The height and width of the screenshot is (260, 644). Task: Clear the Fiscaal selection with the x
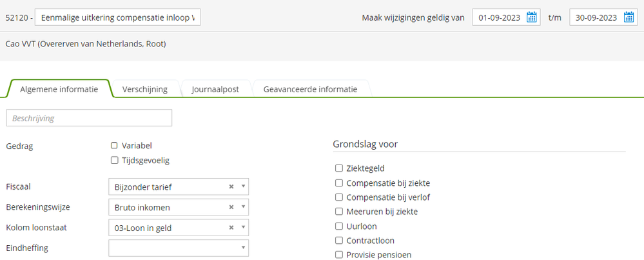coord(231,187)
